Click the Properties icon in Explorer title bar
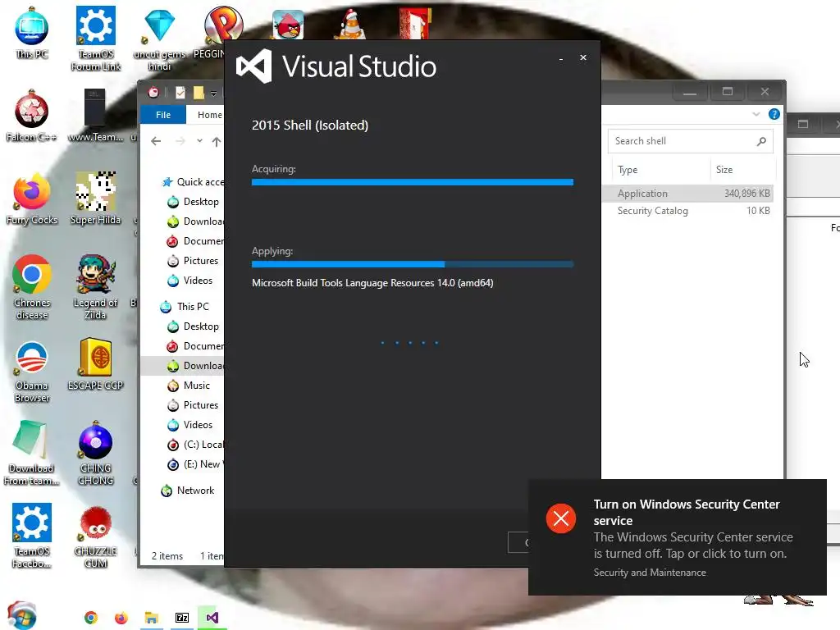840x630 pixels. click(180, 93)
